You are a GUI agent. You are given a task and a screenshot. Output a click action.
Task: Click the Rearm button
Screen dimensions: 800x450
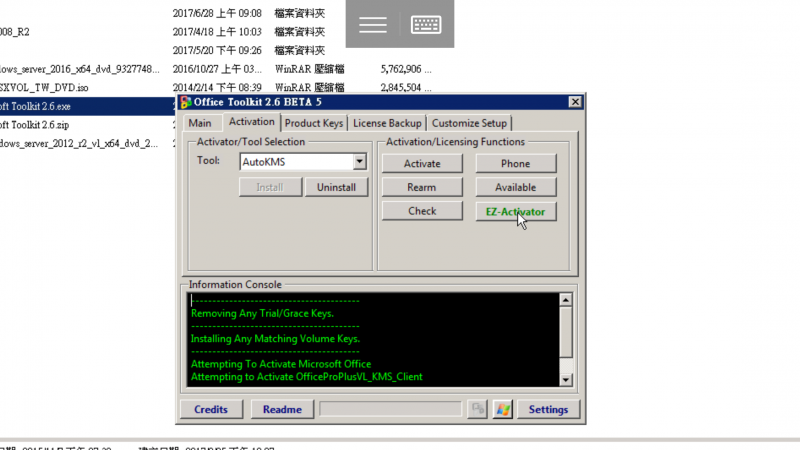422,187
